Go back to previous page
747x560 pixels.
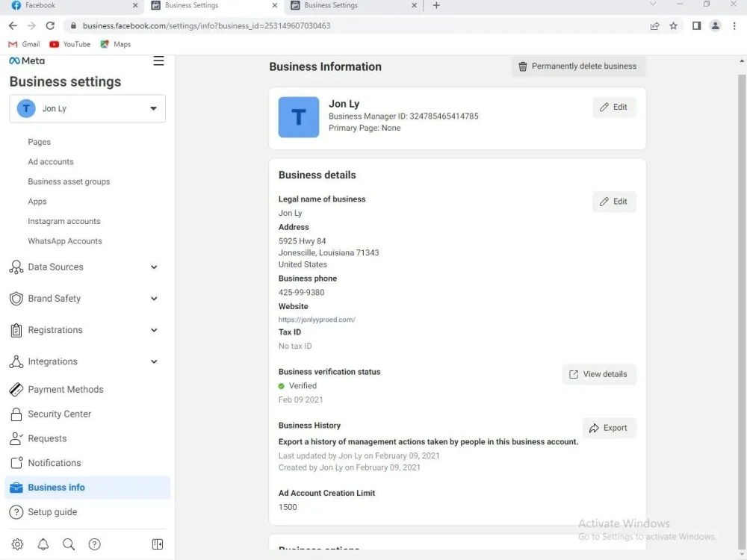[x=13, y=25]
